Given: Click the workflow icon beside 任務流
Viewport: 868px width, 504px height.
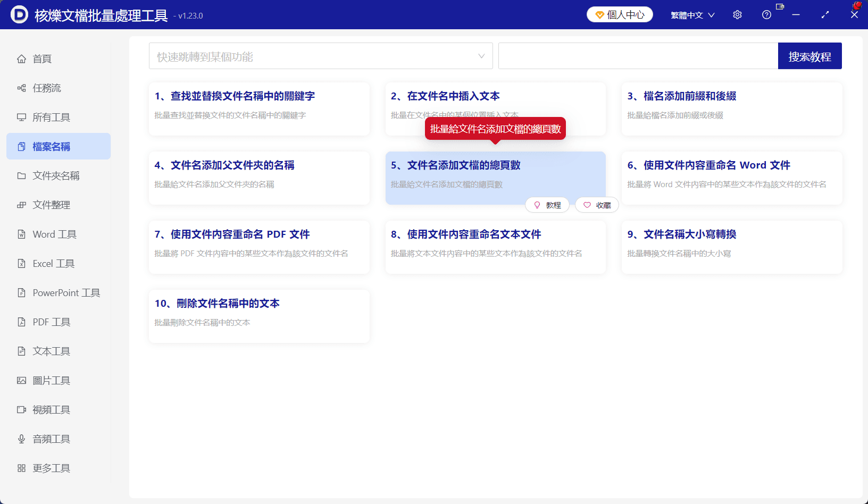Looking at the screenshot, I should coord(21,88).
